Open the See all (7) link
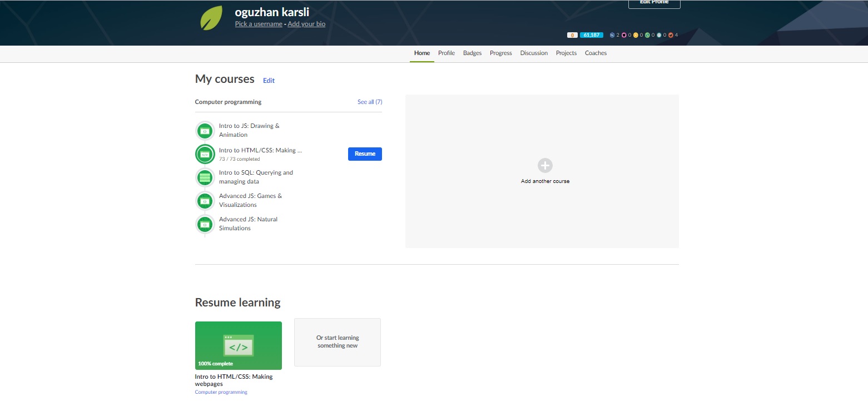The width and height of the screenshot is (868, 411). click(370, 102)
